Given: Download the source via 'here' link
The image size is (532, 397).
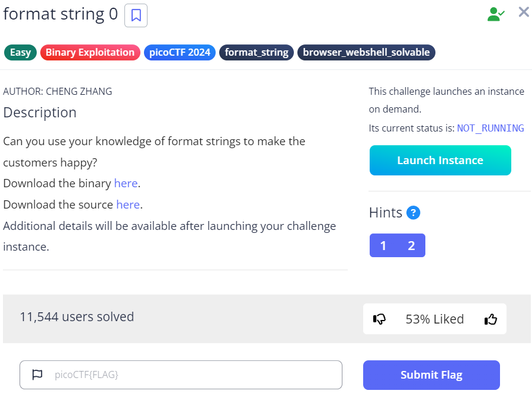Looking at the screenshot, I should click(x=128, y=204).
